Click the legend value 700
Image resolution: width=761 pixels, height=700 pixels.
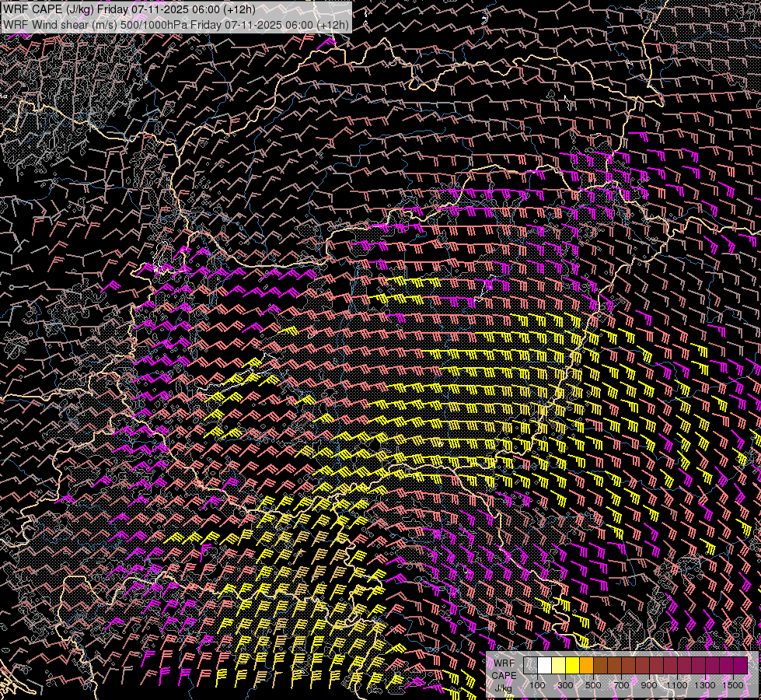point(621,685)
